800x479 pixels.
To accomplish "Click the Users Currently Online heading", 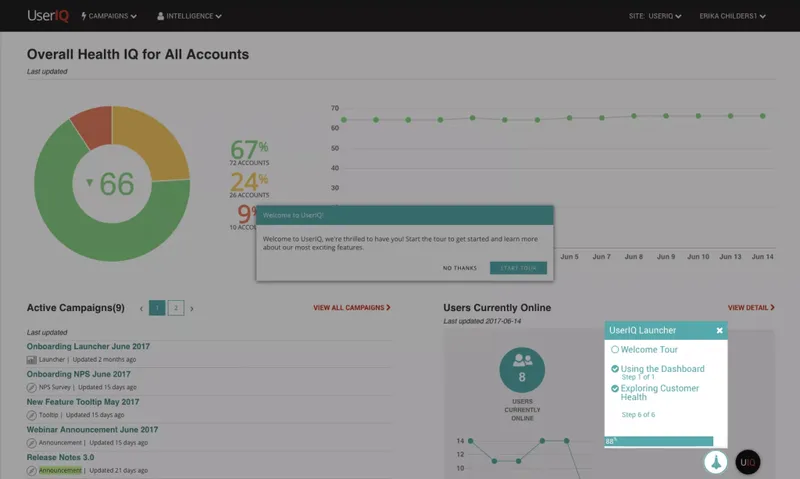I will tap(497, 308).
